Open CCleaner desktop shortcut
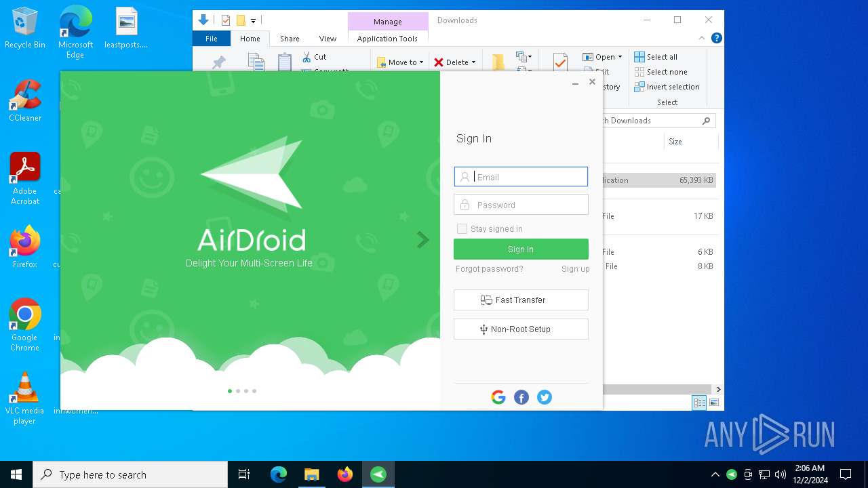This screenshot has height=488, width=868. [x=25, y=101]
